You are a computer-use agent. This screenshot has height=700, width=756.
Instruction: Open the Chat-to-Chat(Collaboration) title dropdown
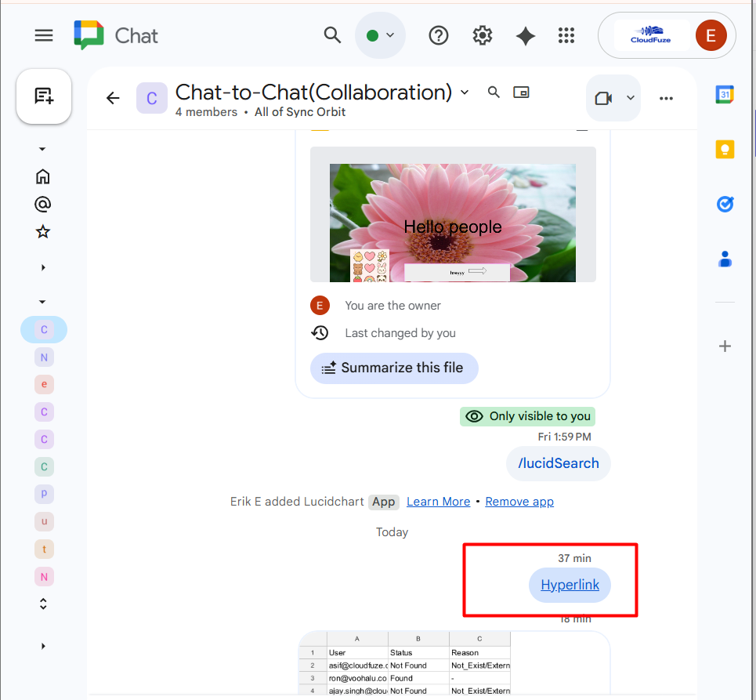(465, 92)
